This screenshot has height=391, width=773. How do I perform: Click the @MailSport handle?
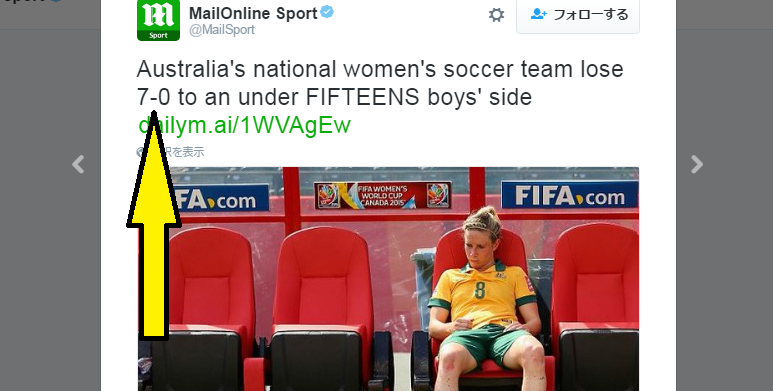click(222, 30)
